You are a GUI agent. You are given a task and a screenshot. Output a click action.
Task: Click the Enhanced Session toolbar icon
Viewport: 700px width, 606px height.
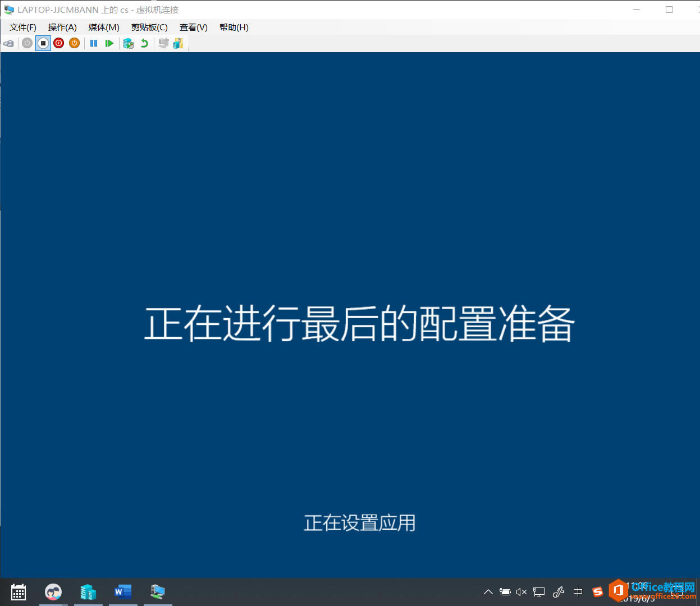pos(163,43)
